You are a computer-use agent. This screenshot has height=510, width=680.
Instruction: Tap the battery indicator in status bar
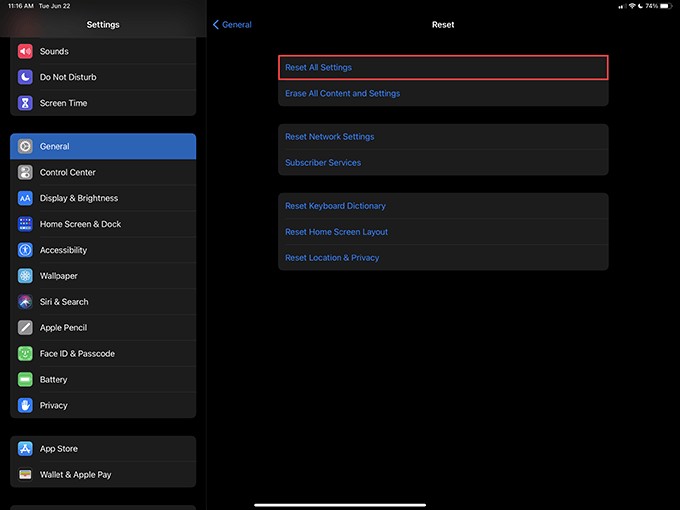tap(666, 6)
